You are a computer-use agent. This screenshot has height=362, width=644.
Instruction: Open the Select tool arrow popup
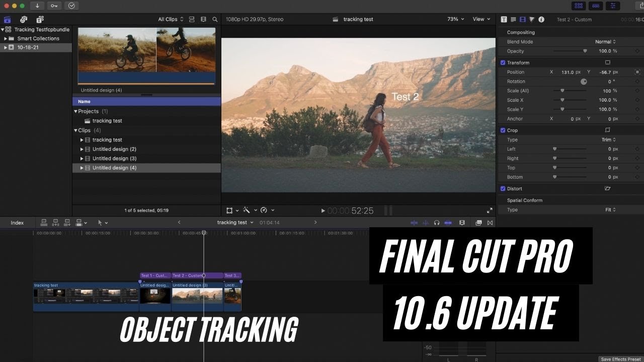pos(103,223)
